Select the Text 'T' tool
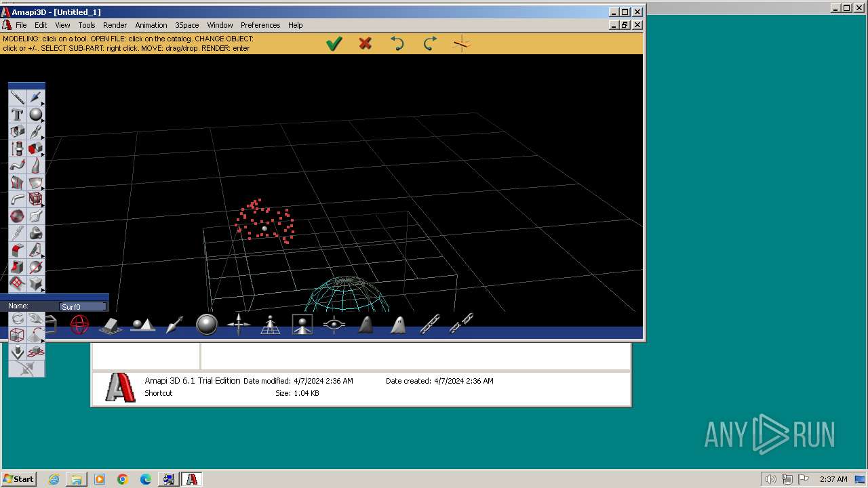 click(18, 115)
